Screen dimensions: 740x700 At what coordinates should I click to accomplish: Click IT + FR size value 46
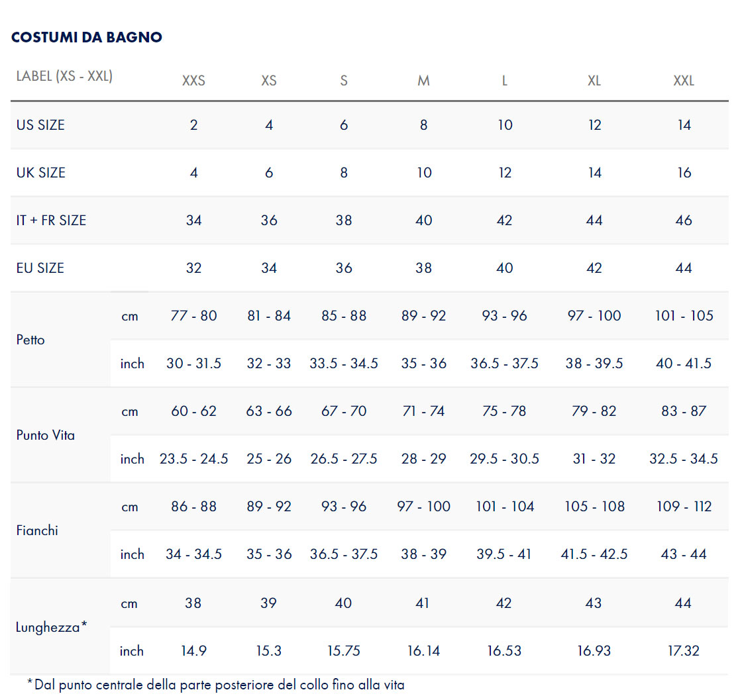(684, 221)
